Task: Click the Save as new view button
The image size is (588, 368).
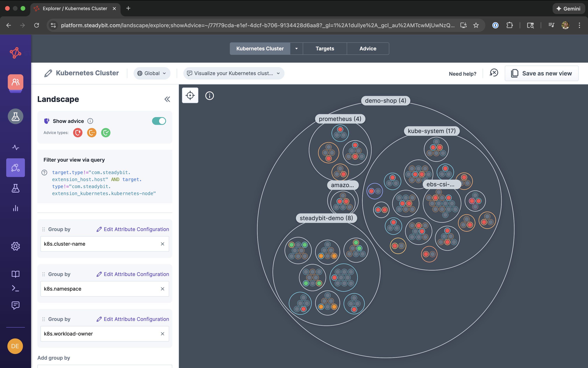Action: [x=542, y=73]
